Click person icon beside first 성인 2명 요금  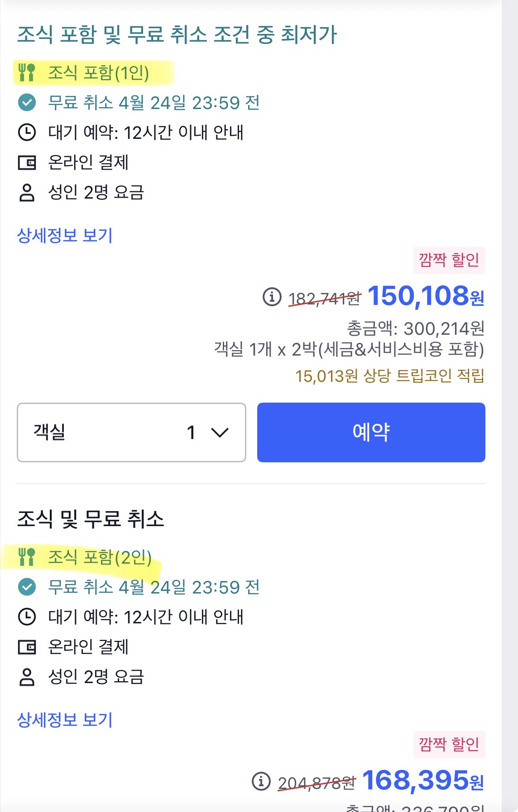(27, 192)
